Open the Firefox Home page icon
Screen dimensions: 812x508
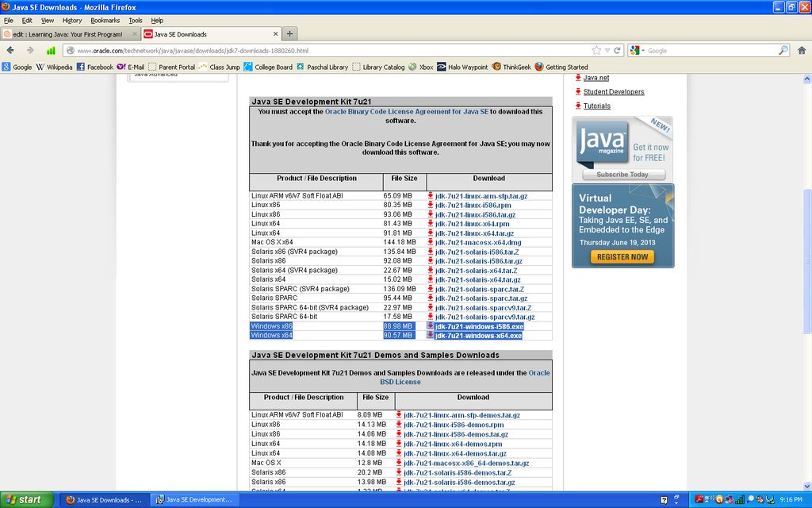coord(802,50)
